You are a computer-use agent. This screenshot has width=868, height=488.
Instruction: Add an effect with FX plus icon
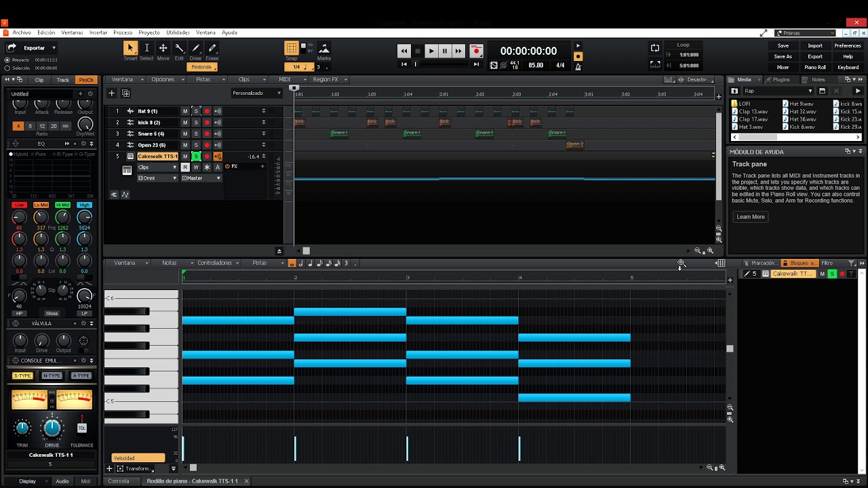262,167
